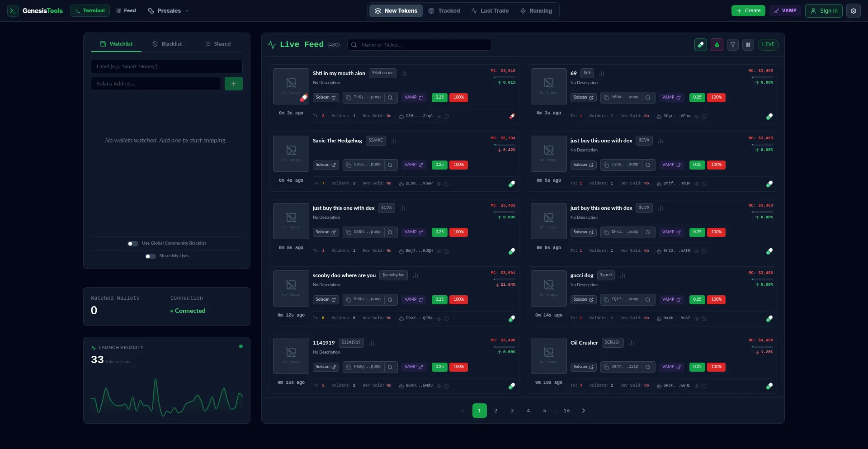Open the funnel filter options

[x=733, y=45]
